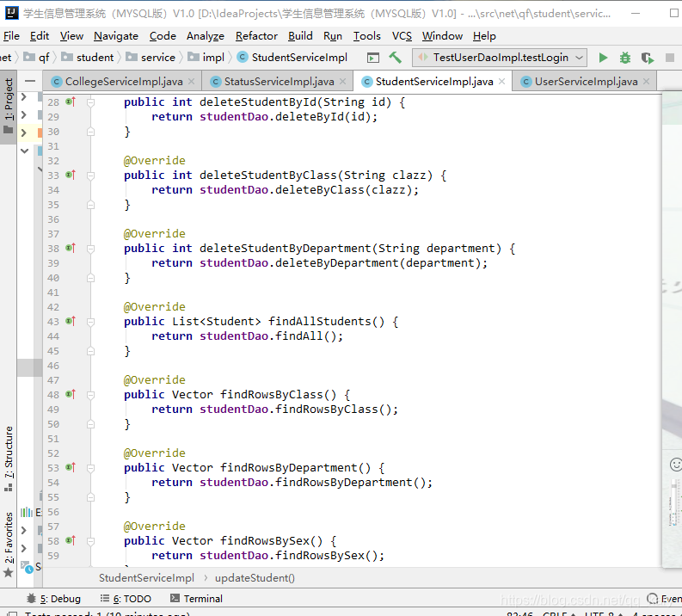Open the 1: Project tool window
The width and height of the screenshot is (682, 616).
coord(9,106)
